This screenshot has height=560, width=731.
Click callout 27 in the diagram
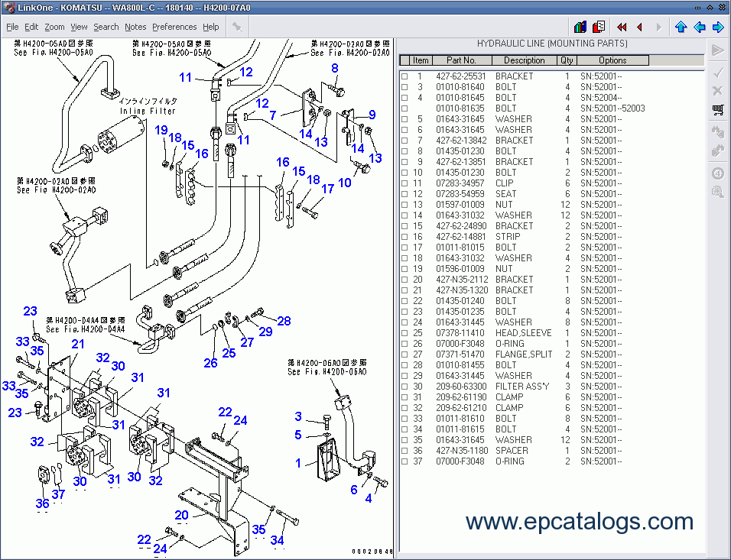[247, 343]
